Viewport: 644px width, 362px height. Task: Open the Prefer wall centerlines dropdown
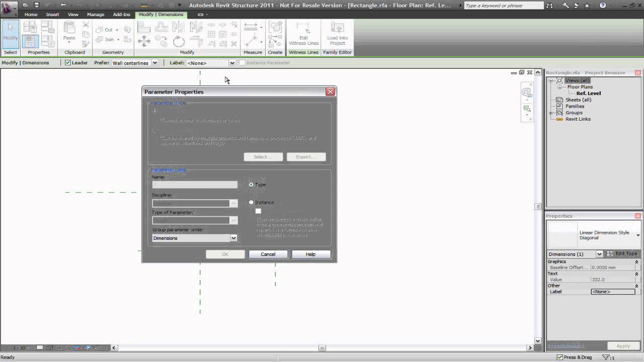pos(156,63)
